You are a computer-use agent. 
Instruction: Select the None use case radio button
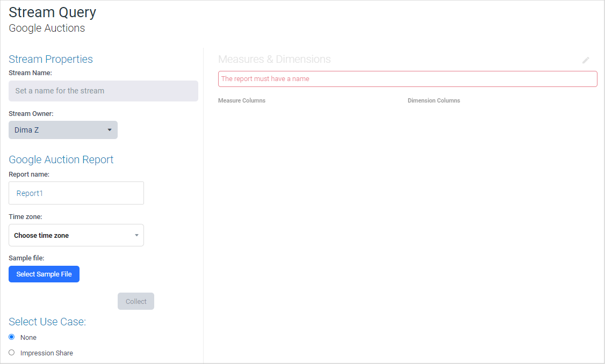12,337
